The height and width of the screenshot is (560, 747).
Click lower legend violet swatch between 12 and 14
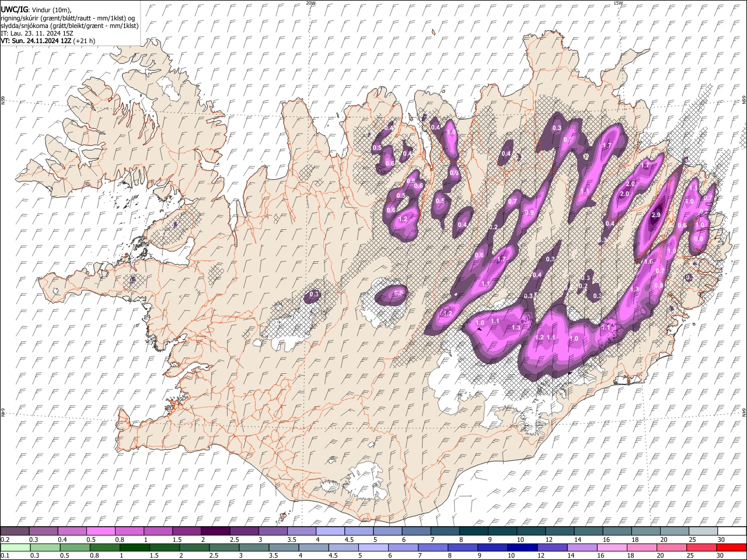[552, 547]
